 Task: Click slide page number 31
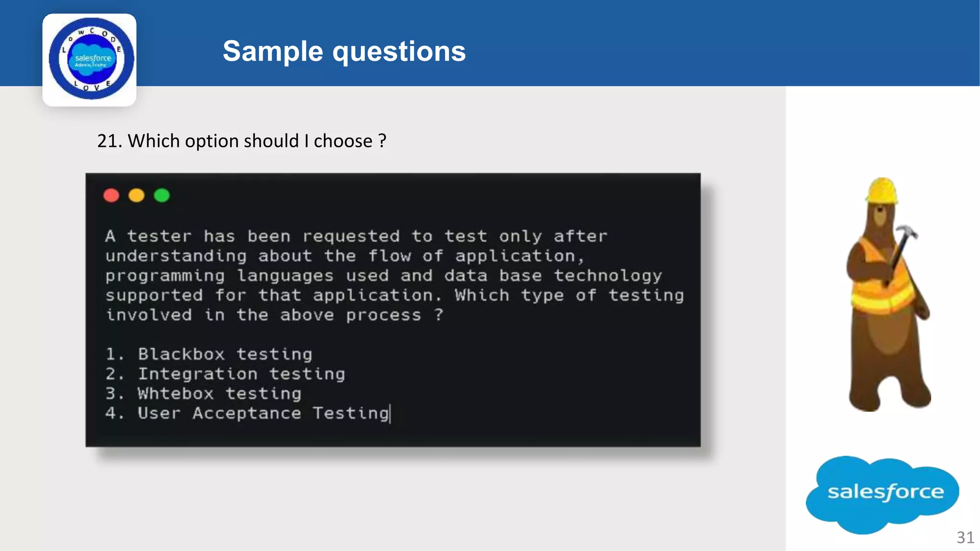pyautogui.click(x=965, y=537)
